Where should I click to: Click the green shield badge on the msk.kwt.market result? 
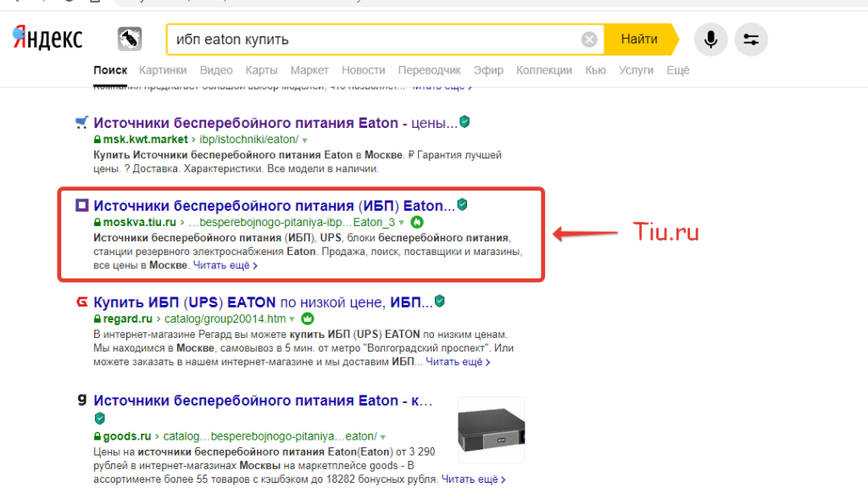click(x=465, y=122)
